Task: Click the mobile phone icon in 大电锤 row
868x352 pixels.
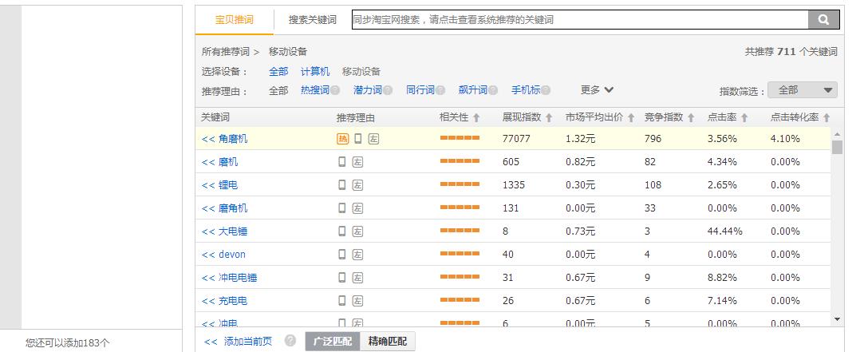Action: (342, 231)
